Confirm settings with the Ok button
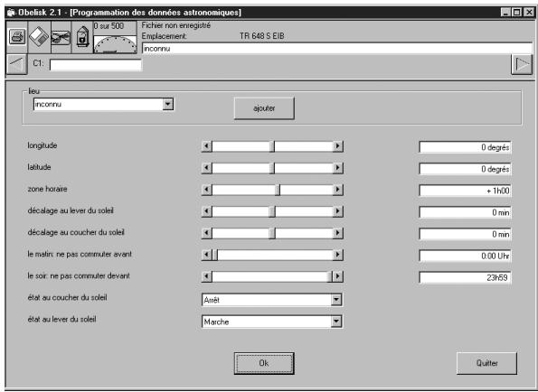The width and height of the screenshot is (538, 392). (x=264, y=363)
